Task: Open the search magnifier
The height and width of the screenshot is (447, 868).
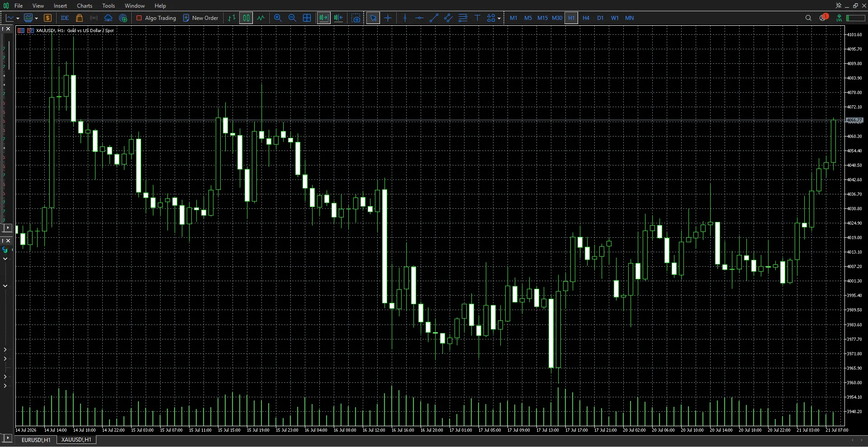Action: click(x=808, y=18)
